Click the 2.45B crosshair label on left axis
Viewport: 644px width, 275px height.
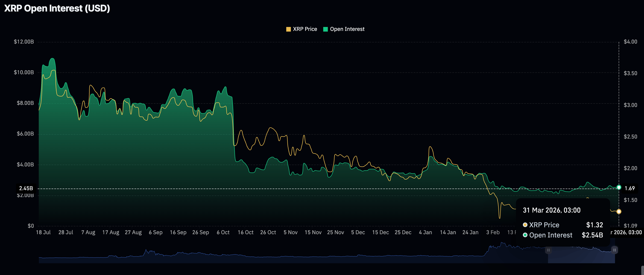pos(26,188)
